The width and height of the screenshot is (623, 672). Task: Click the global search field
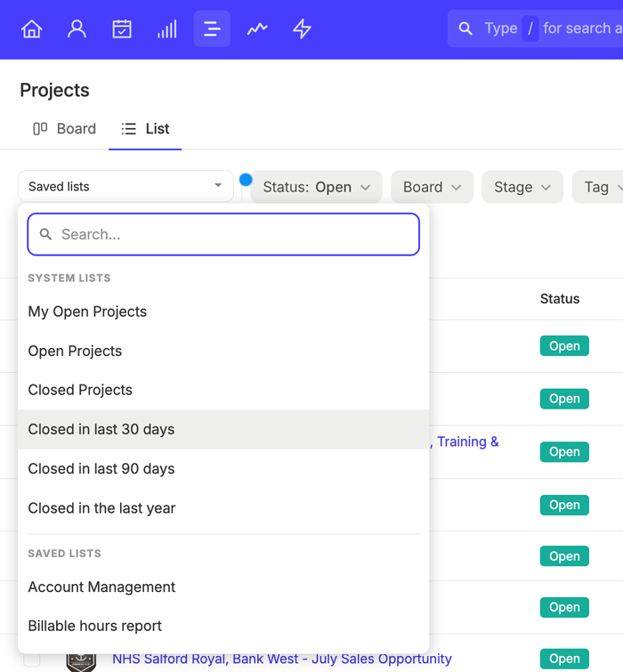536,28
